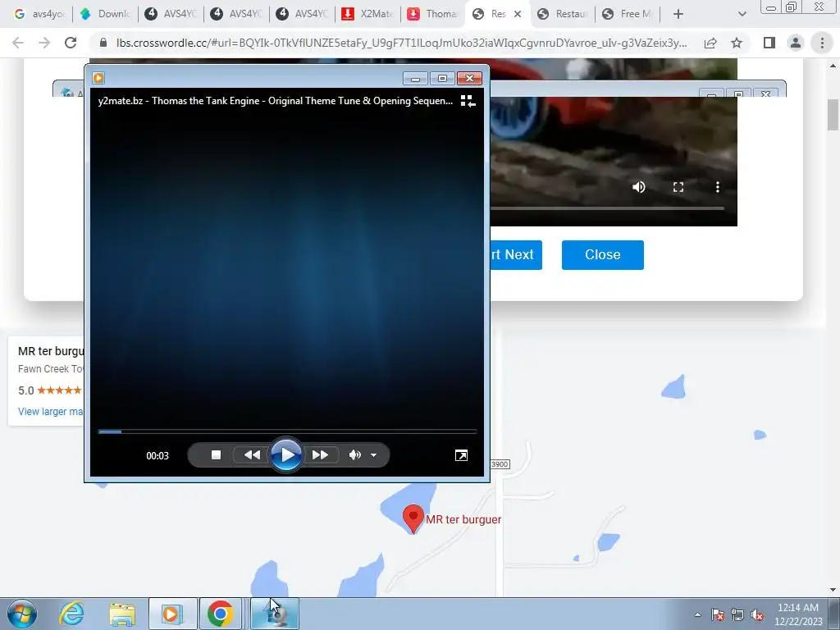Switch to the Downlo tab
This screenshot has width=840, height=630.
(x=105, y=14)
